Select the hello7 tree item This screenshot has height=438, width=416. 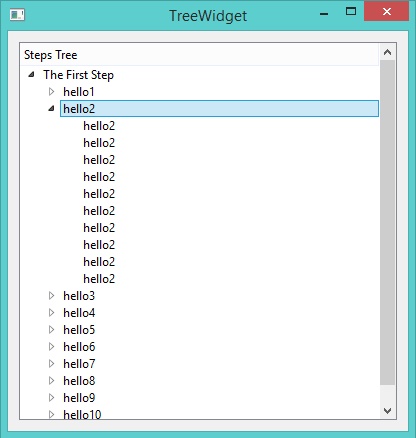(79, 364)
